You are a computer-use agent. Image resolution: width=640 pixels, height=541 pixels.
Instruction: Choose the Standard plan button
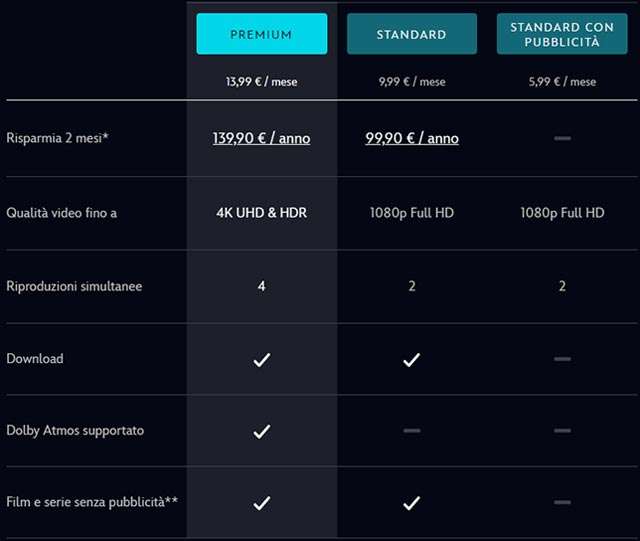[411, 34]
